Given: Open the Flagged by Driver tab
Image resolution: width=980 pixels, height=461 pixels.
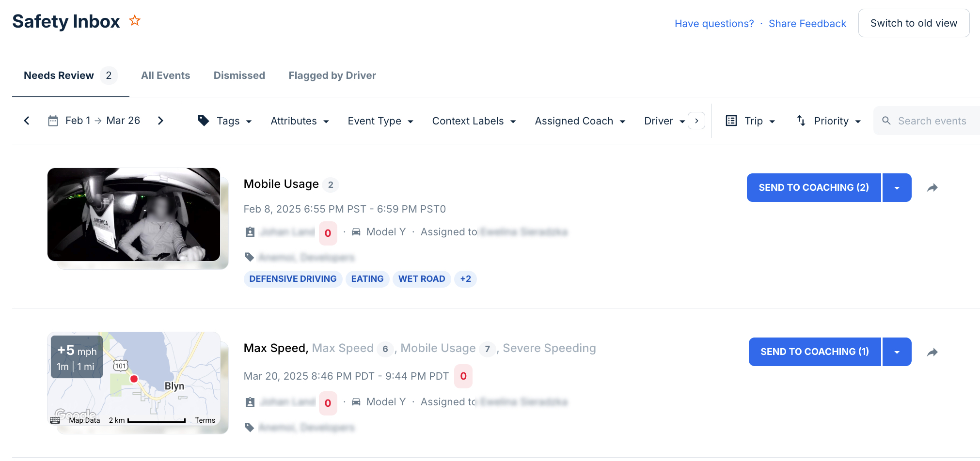Looking at the screenshot, I should coord(332,76).
